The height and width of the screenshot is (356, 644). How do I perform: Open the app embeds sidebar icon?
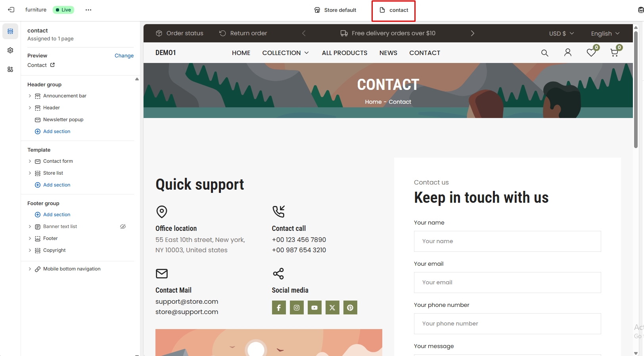tap(10, 69)
